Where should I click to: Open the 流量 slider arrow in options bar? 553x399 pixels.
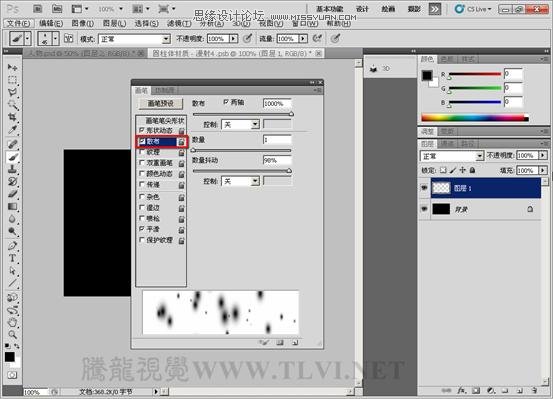[x=303, y=38]
